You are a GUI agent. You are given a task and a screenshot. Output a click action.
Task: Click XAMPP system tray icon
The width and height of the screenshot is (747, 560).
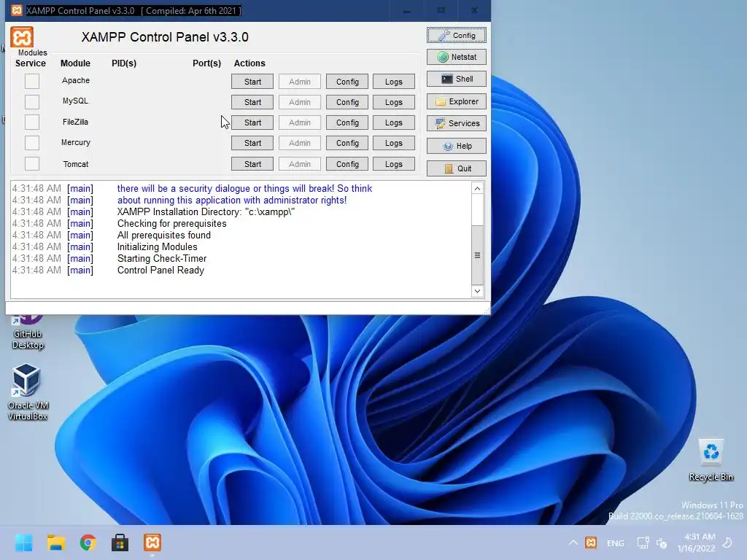[x=591, y=542]
